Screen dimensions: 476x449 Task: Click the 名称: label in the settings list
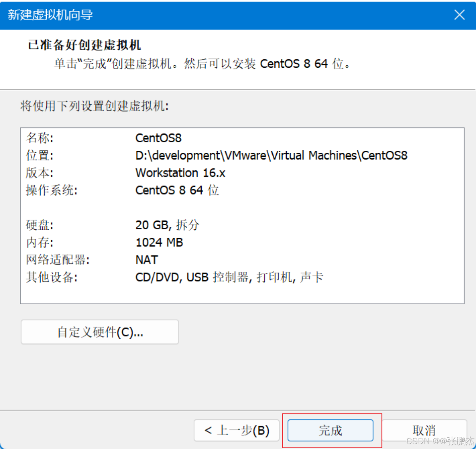[x=40, y=138]
